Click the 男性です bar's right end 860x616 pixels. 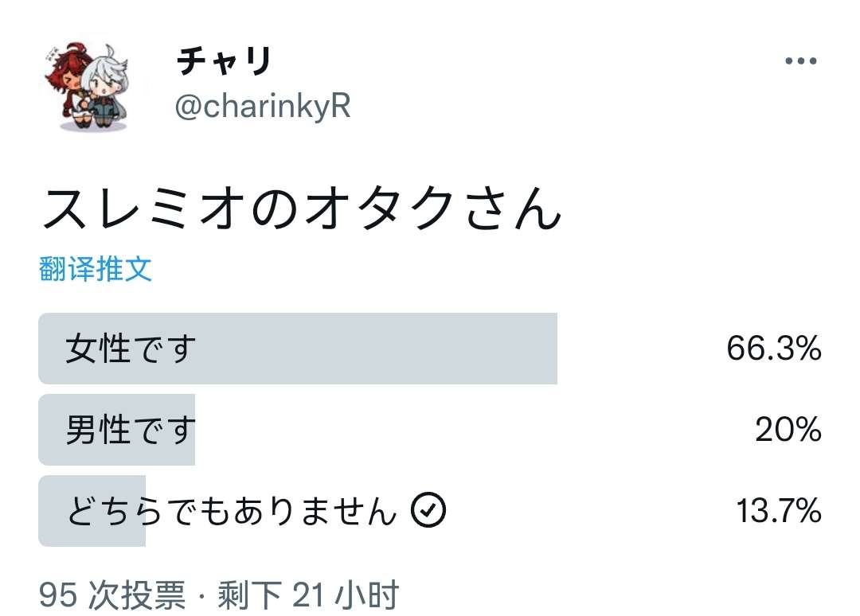(190, 430)
